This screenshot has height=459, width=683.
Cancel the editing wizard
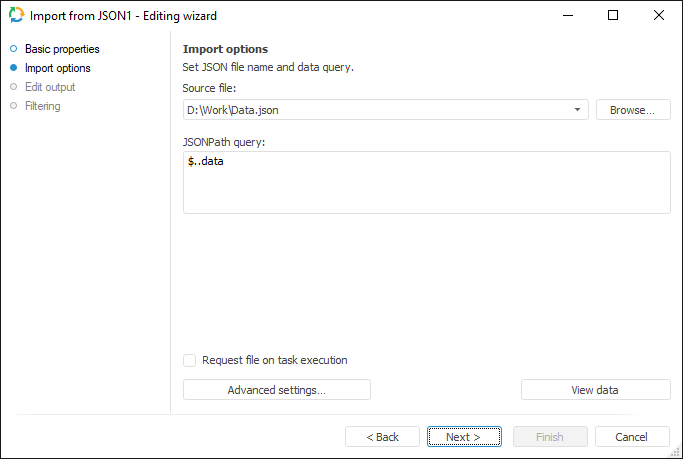click(632, 437)
